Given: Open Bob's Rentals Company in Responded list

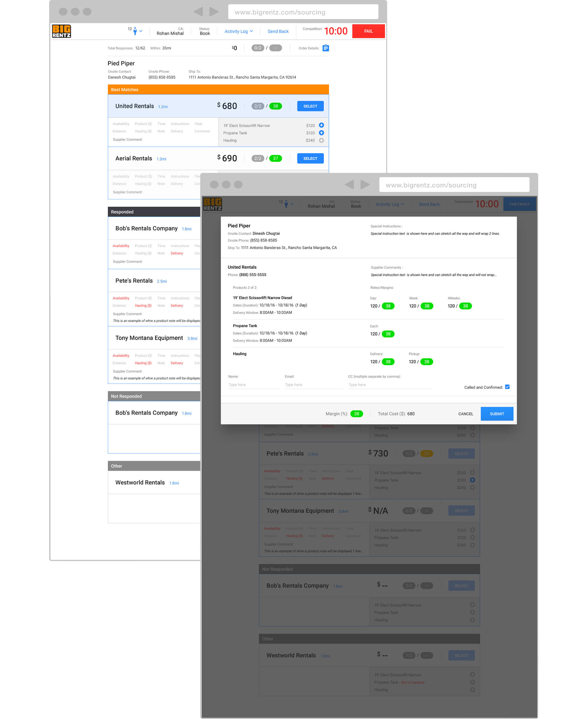Looking at the screenshot, I should (x=154, y=229).
